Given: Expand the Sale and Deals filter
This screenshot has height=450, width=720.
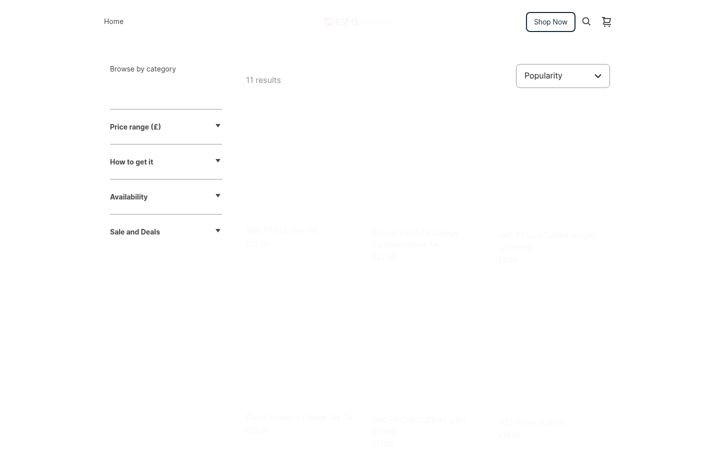Looking at the screenshot, I should pos(166,232).
